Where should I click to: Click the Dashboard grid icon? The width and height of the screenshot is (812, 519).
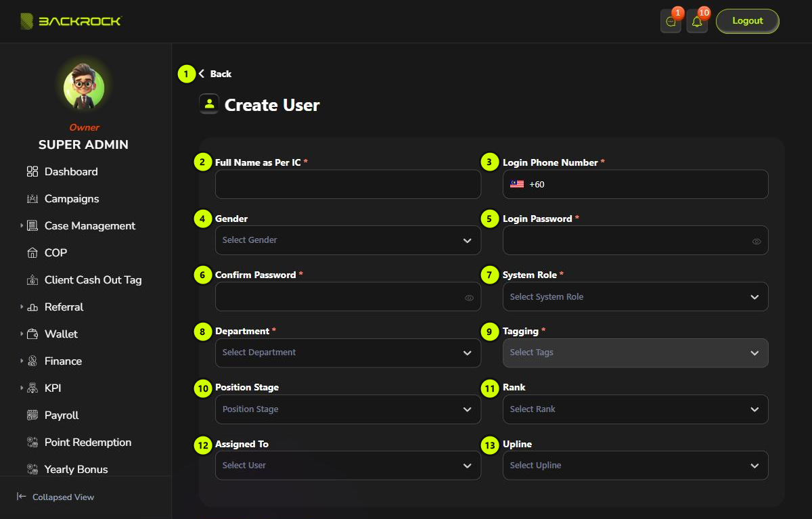point(32,172)
